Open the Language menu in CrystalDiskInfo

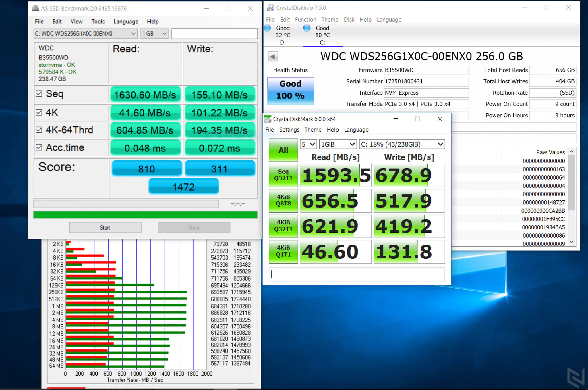coord(389,19)
